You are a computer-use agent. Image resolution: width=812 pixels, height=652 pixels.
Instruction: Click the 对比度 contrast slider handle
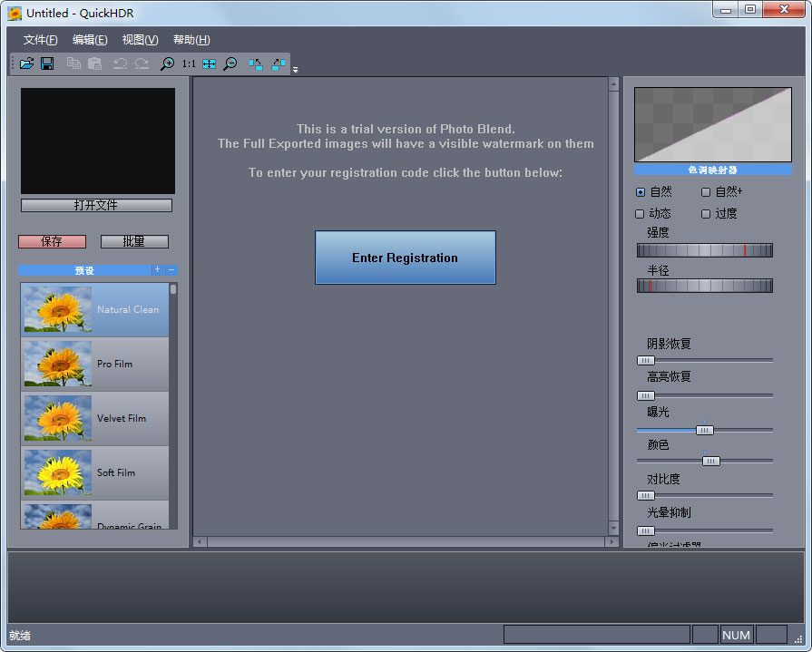pyautogui.click(x=645, y=496)
